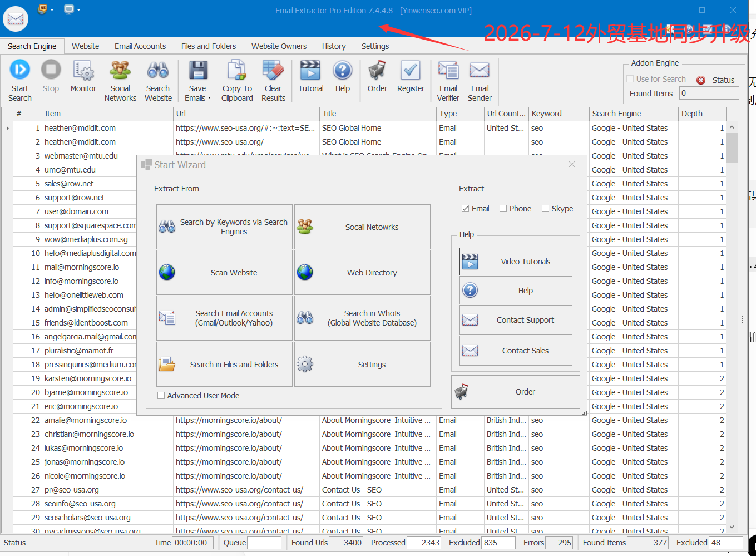Click Copy To Clipboard icon
This screenshot has height=556, width=756.
pos(237,71)
